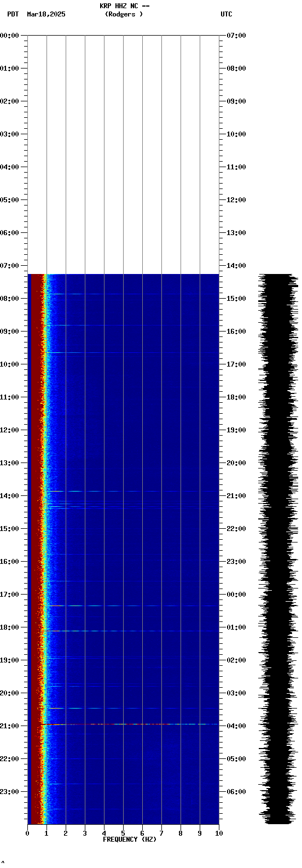Click the 'FREQUENCY (HZ)' axis label
Viewport: 302px width, 868px height.
coord(130,840)
